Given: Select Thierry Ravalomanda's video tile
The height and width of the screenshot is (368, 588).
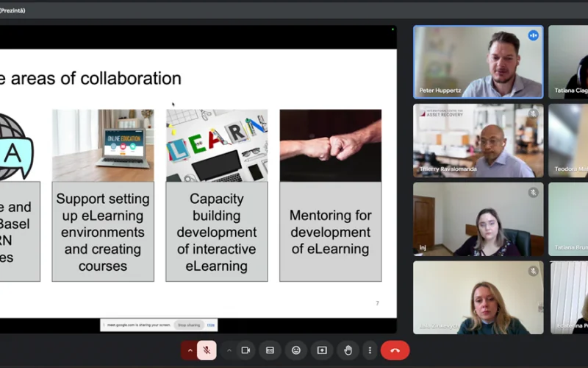Looking at the screenshot, I should pos(478,141).
